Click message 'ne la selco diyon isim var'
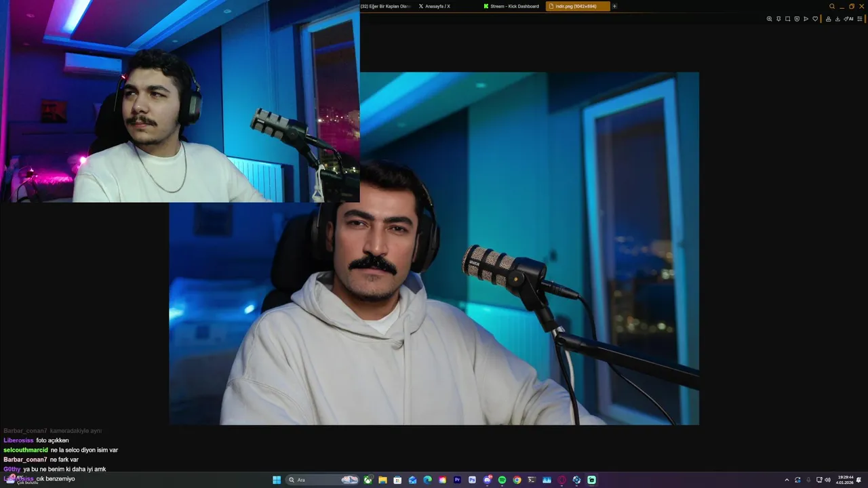The width and height of the screenshot is (868, 488). click(84, 450)
